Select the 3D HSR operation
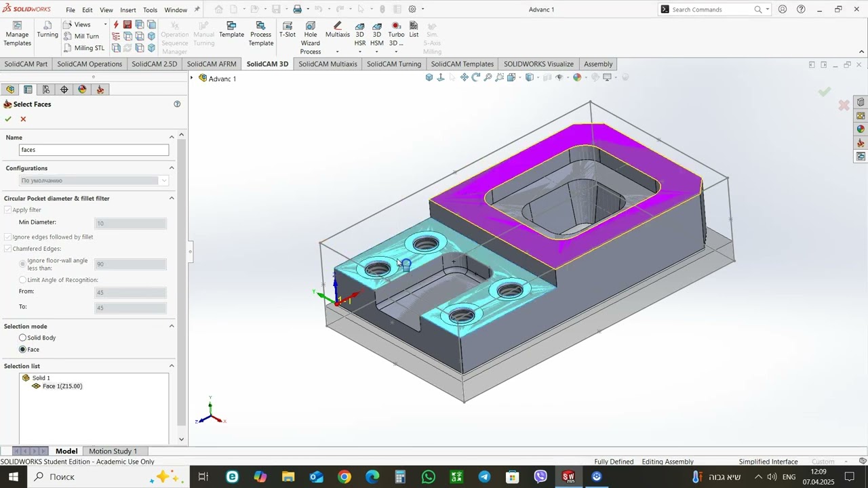 [360, 34]
